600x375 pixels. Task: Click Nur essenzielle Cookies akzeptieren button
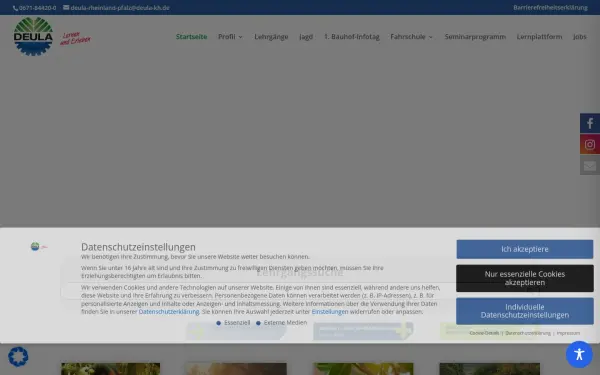(x=525, y=278)
